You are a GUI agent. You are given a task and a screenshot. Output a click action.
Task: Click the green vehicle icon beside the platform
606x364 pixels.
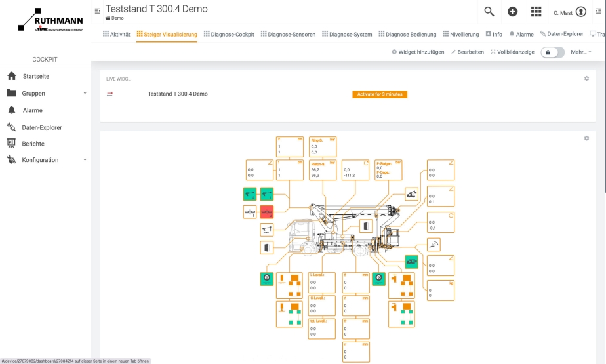click(411, 262)
